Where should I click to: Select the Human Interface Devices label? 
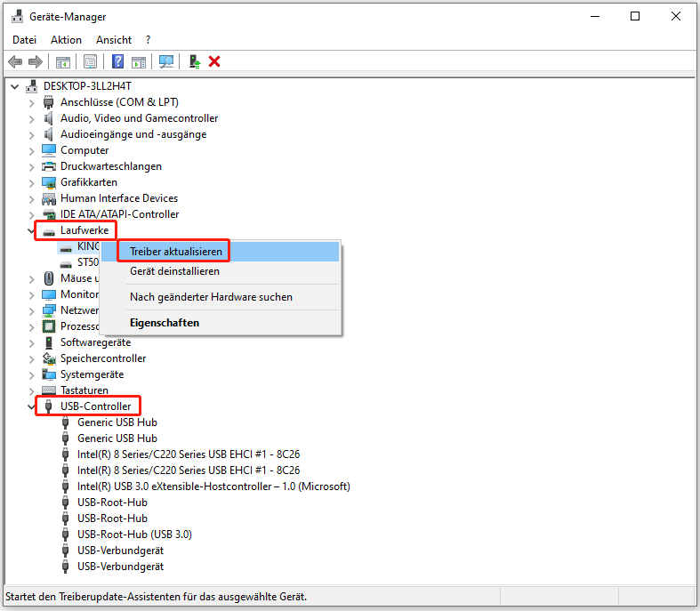119,198
